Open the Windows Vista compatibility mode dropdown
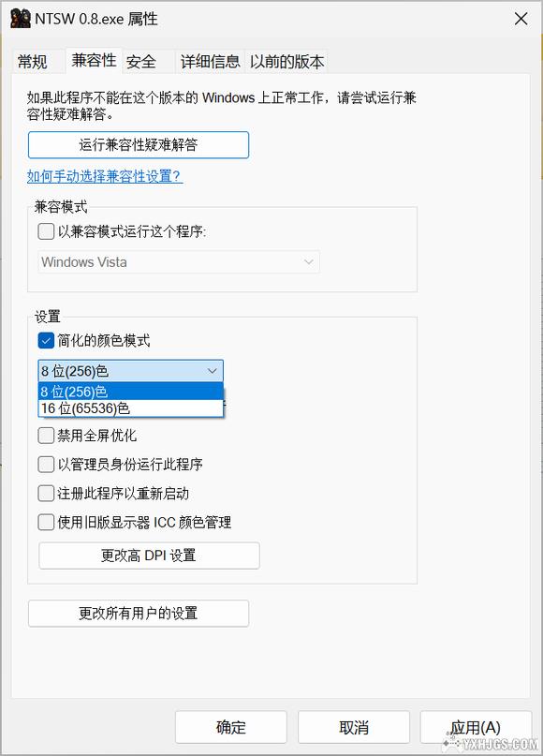 coord(178,262)
